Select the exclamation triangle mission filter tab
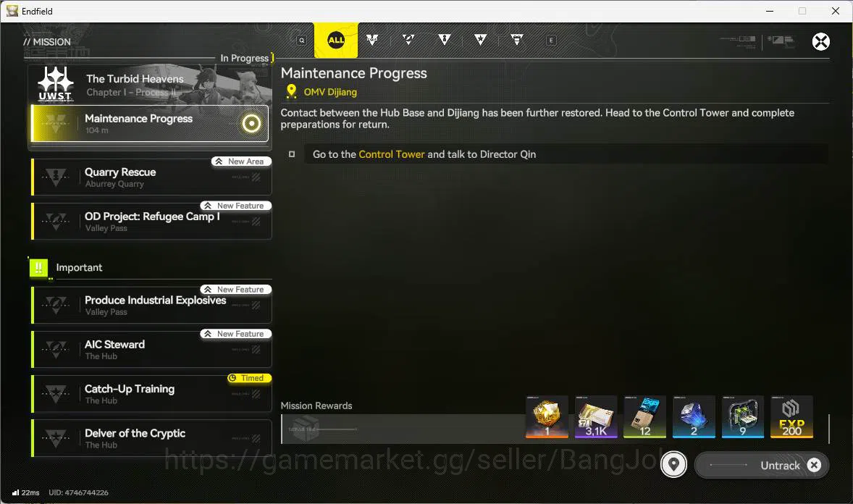This screenshot has height=504, width=853. pos(445,40)
